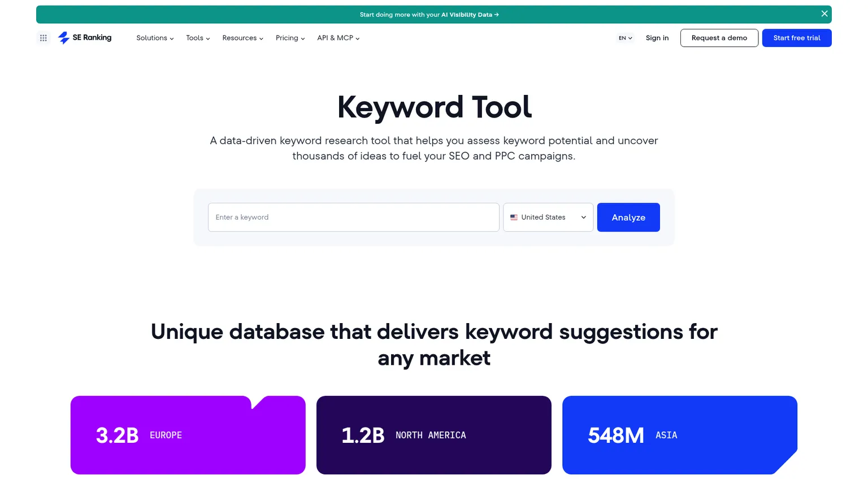Click the US flag icon in country selector
The image size is (868, 488).
(x=514, y=217)
